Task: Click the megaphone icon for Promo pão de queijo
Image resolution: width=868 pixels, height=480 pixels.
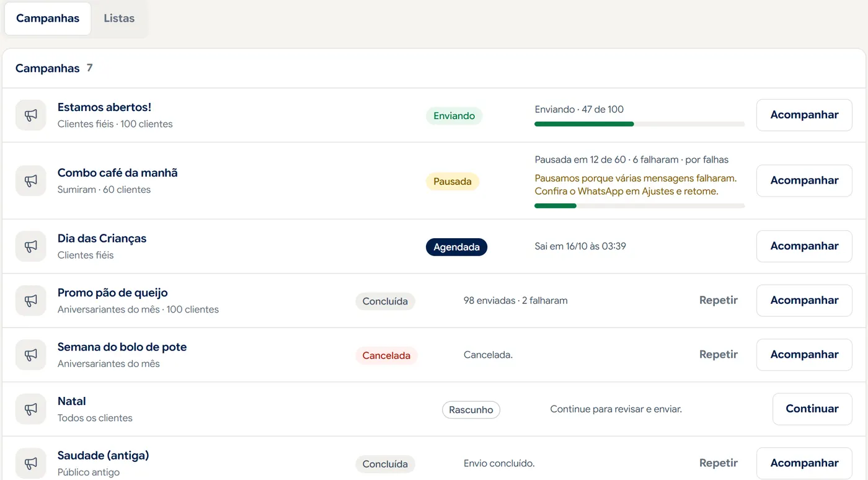Action: point(31,300)
